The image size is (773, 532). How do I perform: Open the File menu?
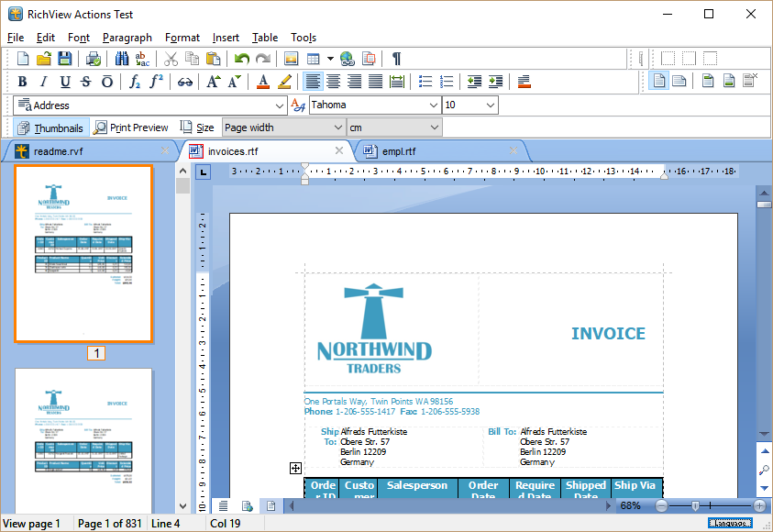(x=16, y=38)
